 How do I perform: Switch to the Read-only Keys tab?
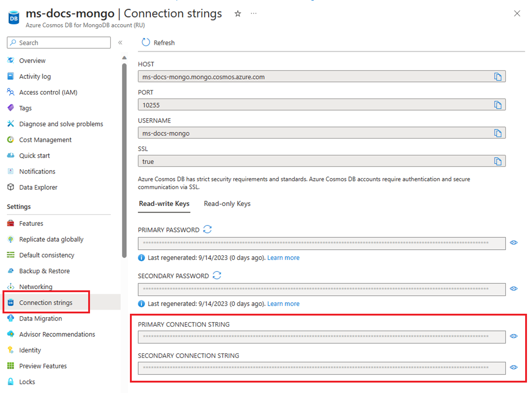point(227,204)
